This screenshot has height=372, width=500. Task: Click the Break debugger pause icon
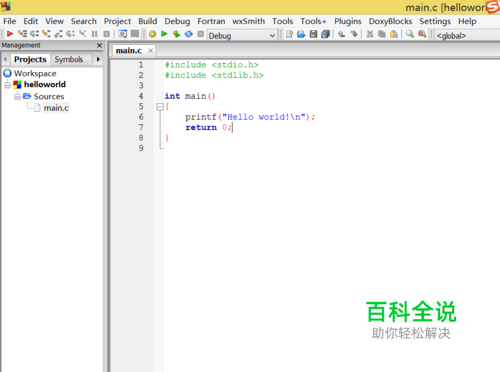click(x=95, y=34)
